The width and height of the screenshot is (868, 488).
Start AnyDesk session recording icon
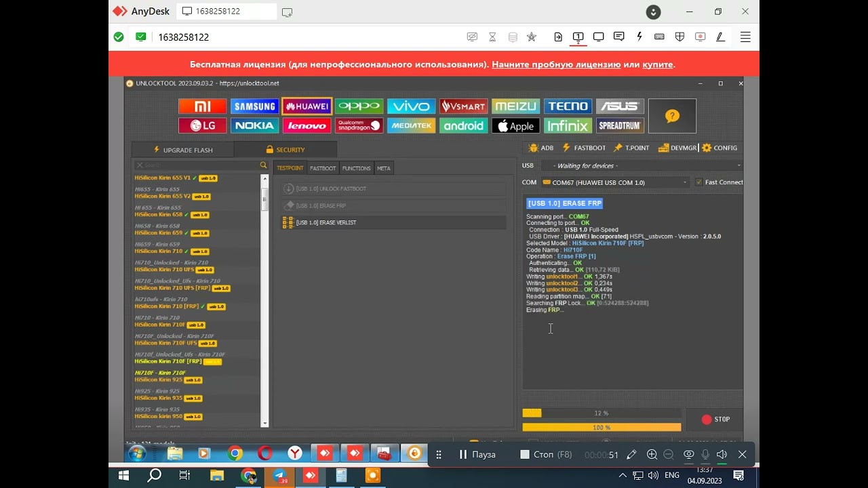pyautogui.click(x=700, y=37)
